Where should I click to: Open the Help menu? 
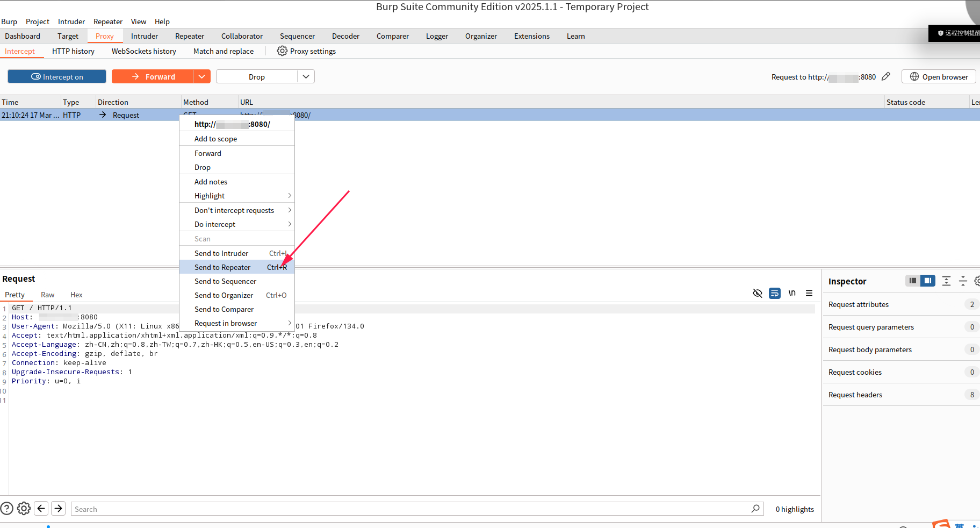coord(162,22)
